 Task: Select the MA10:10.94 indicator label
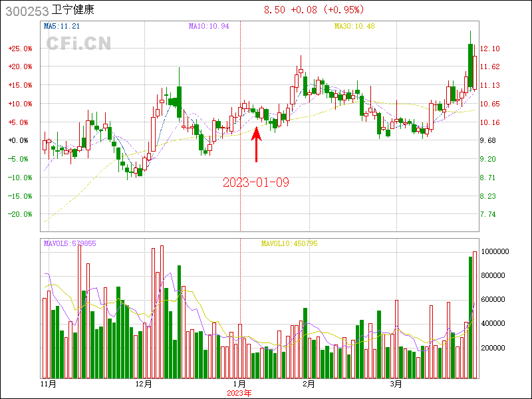click(209, 27)
